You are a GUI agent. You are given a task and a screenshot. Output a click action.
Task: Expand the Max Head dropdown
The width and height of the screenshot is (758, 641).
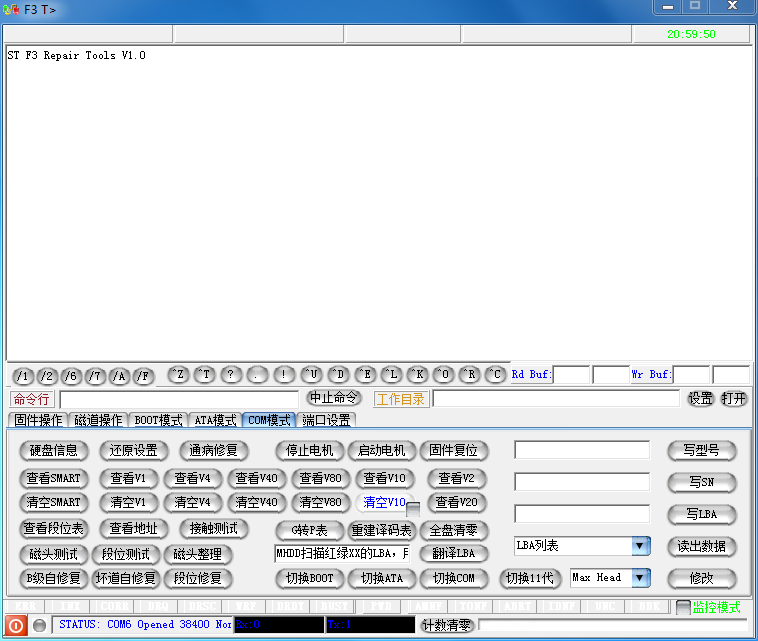point(641,578)
